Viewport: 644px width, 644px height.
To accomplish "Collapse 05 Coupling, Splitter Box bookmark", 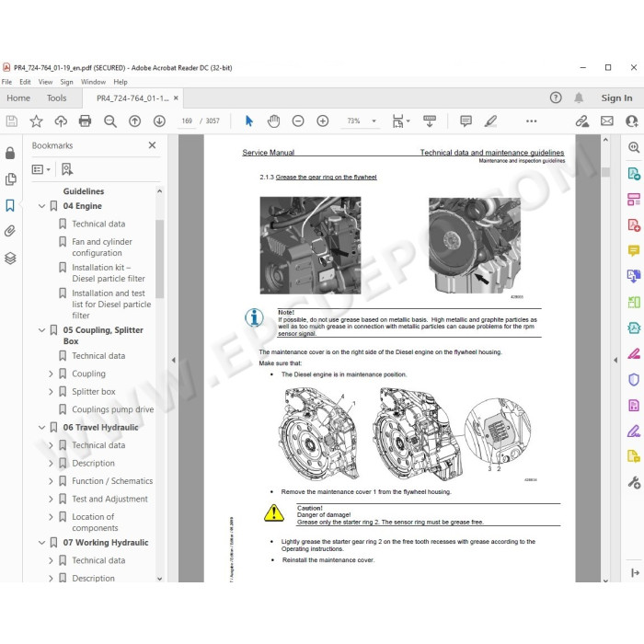I will (x=41, y=330).
